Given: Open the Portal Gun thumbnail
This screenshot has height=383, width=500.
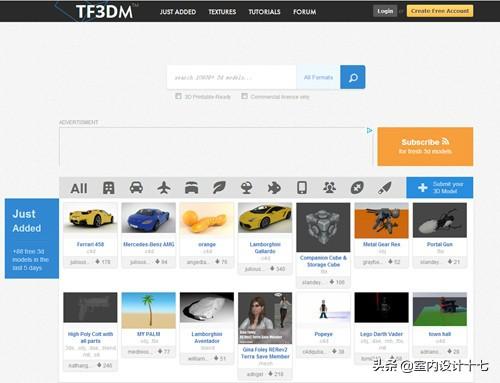Looking at the screenshot, I should 440,220.
